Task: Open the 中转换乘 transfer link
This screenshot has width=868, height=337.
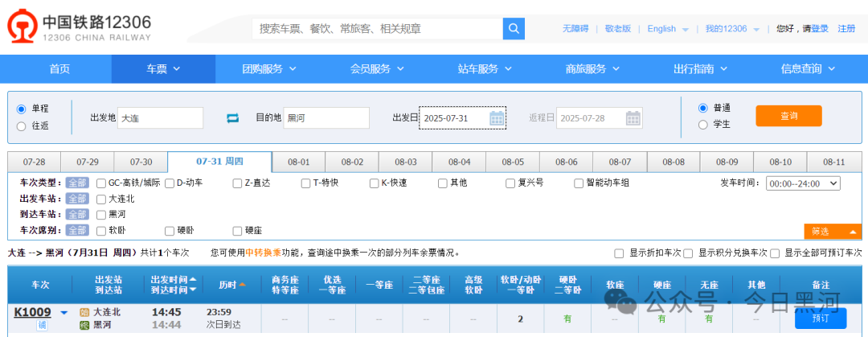Action: (x=264, y=253)
